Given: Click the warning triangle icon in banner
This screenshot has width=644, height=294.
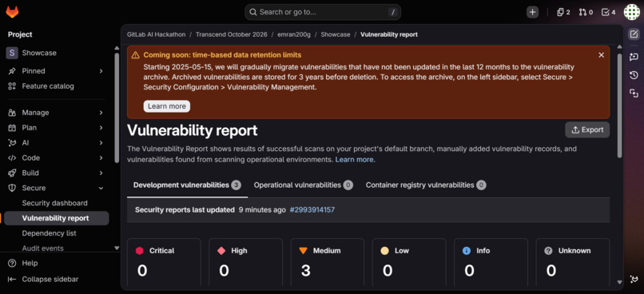Looking at the screenshot, I should click(136, 55).
